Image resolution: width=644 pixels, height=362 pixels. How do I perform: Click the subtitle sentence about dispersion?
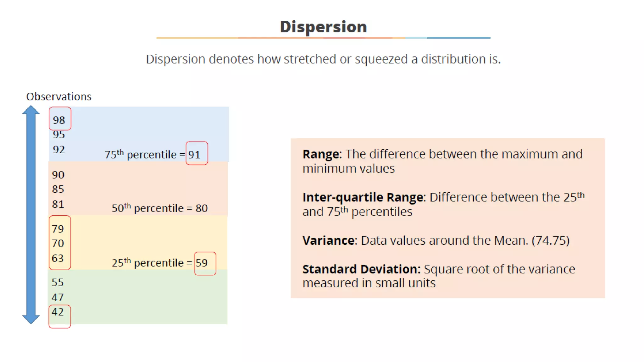click(x=323, y=59)
